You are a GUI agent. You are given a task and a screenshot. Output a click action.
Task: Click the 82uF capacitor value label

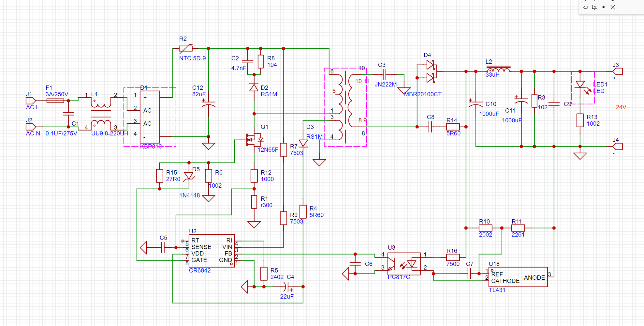pyautogui.click(x=199, y=94)
